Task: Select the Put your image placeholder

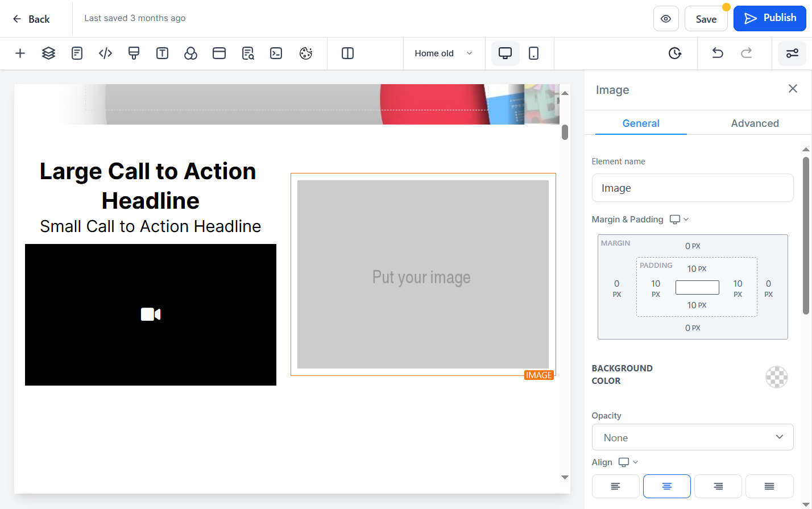Action: (423, 274)
